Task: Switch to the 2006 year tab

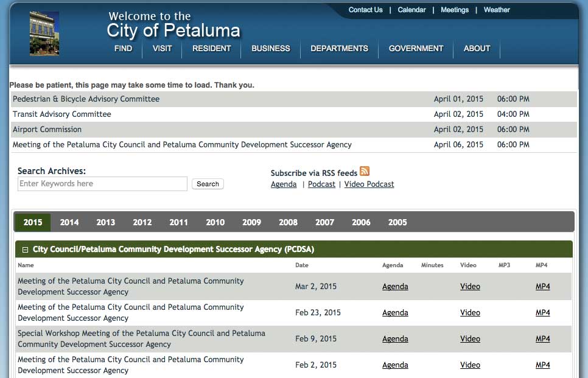Action: 361,222
